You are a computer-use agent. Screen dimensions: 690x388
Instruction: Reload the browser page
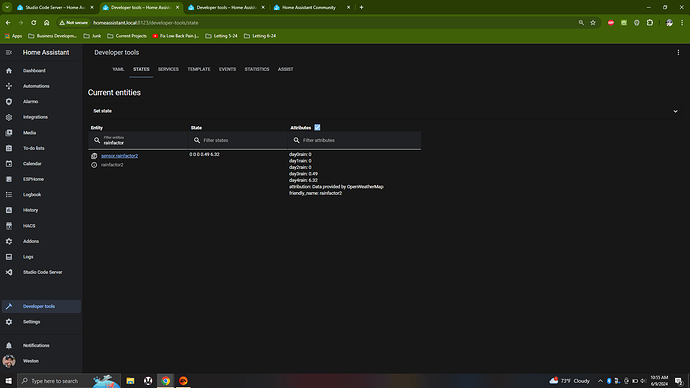(x=33, y=22)
